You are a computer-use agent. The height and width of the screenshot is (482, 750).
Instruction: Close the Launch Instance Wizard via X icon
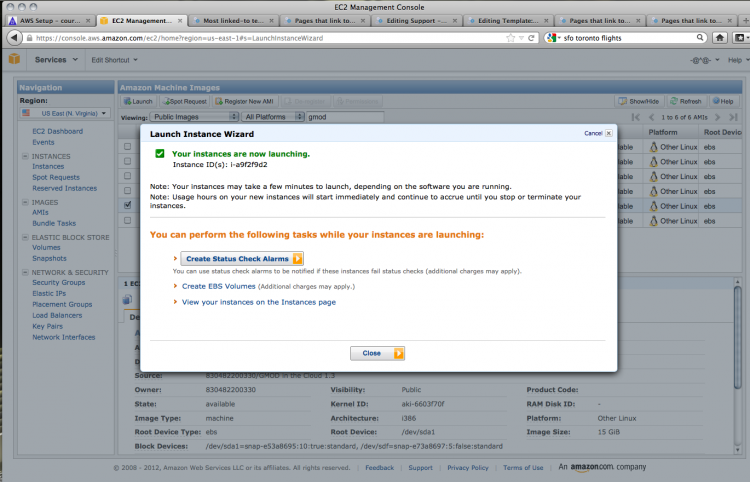point(608,133)
